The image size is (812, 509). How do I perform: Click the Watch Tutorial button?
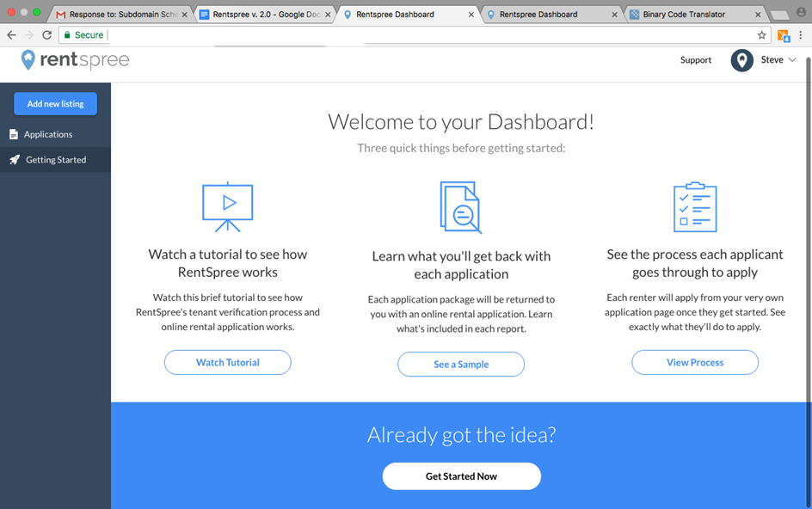(228, 363)
